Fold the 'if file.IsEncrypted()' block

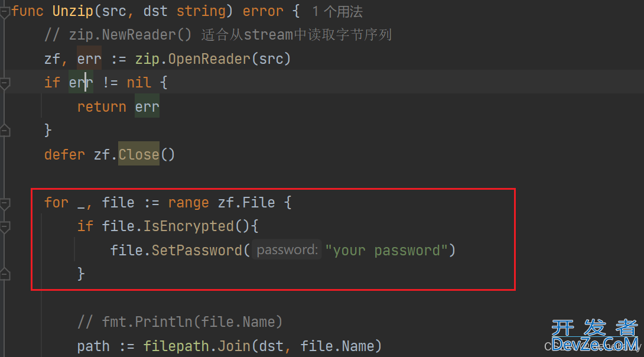5,227
